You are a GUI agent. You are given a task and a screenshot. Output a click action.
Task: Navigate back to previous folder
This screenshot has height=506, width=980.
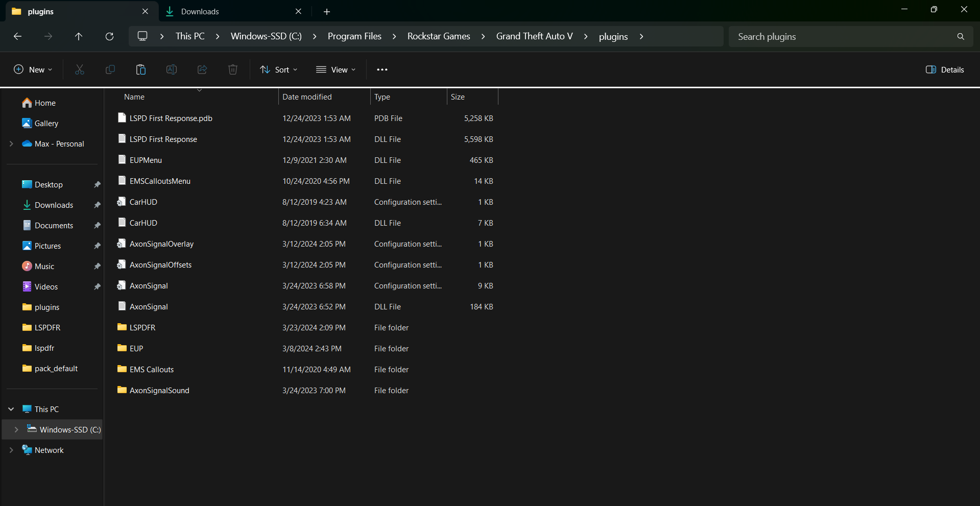click(x=17, y=37)
